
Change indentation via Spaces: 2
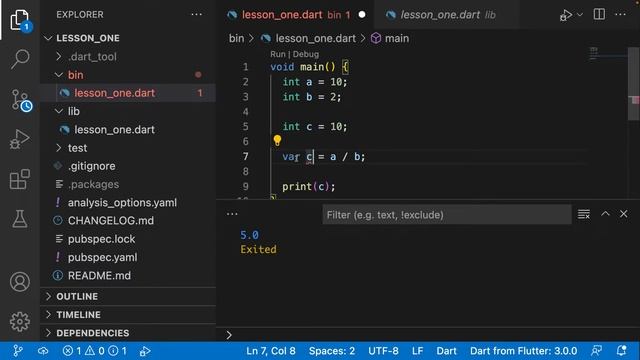point(332,351)
